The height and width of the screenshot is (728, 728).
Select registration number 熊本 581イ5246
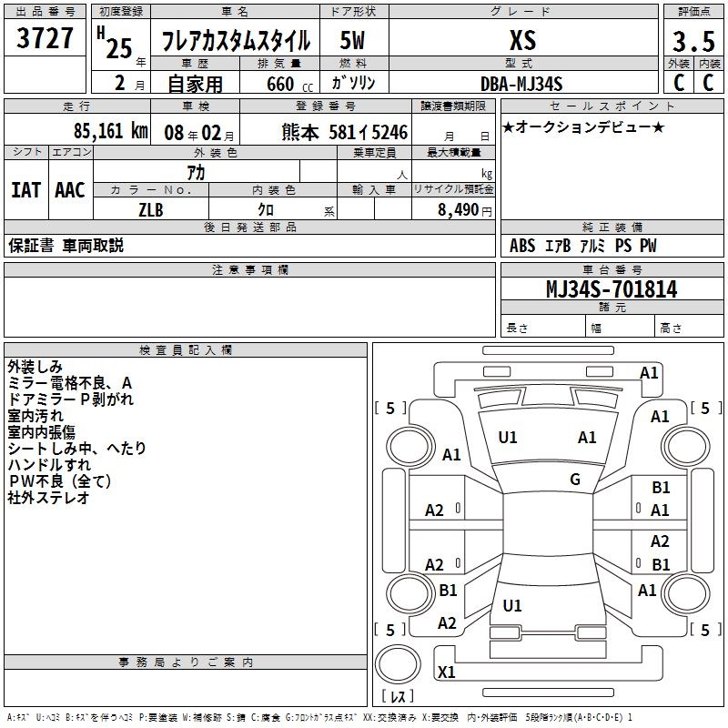345,132
